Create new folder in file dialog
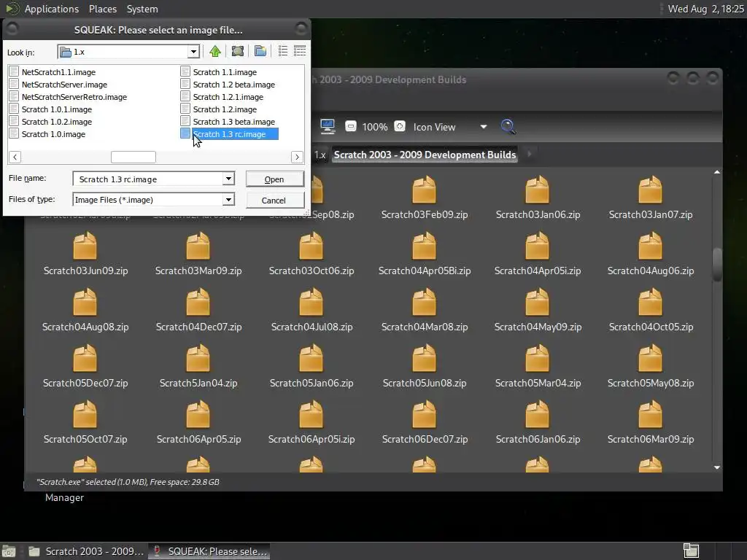Screen dimensions: 747x560 [260, 52]
